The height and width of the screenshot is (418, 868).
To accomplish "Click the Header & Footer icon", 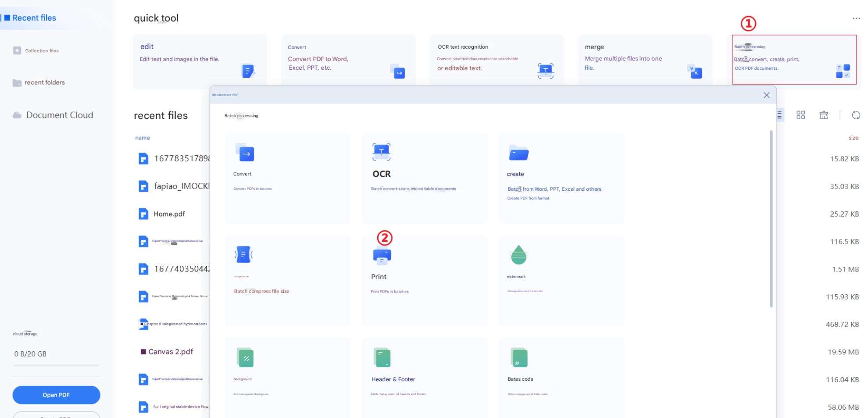I will pyautogui.click(x=382, y=357).
